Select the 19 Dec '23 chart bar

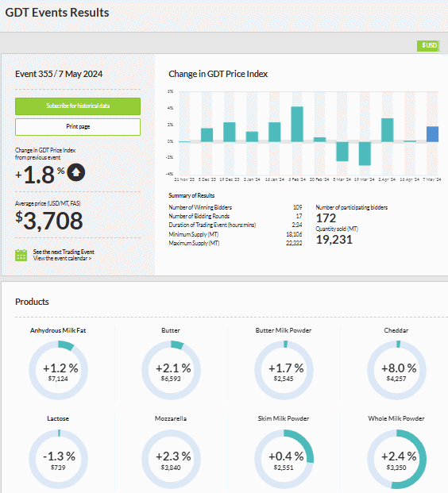click(x=230, y=132)
